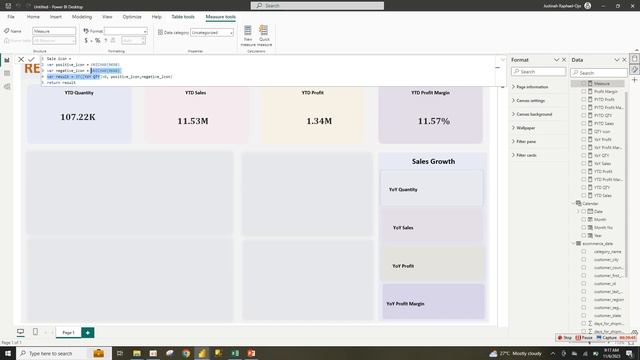Cancel the formula with the X icon
Image resolution: width=640 pixels, height=360 pixels.
(21, 60)
